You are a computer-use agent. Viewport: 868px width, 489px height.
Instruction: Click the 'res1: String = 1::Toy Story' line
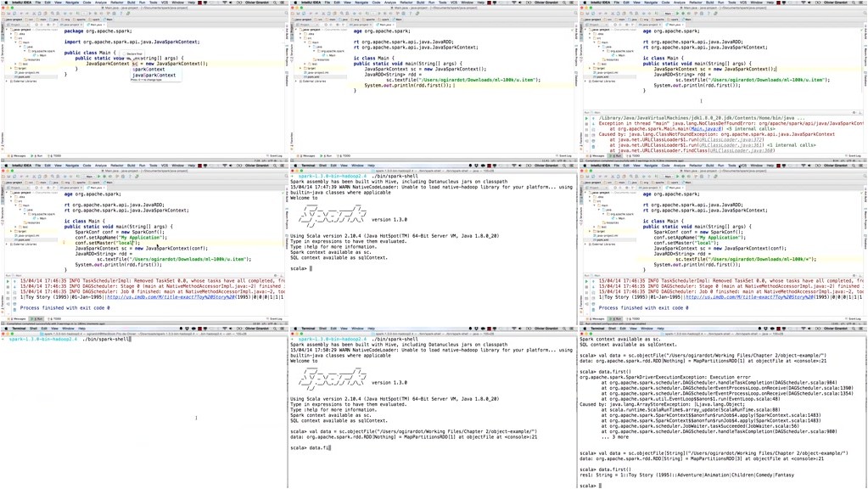click(x=686, y=475)
